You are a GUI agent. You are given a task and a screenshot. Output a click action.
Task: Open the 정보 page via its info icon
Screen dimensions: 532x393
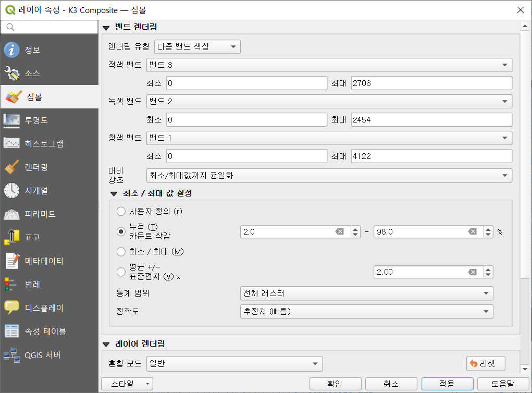pos(12,50)
